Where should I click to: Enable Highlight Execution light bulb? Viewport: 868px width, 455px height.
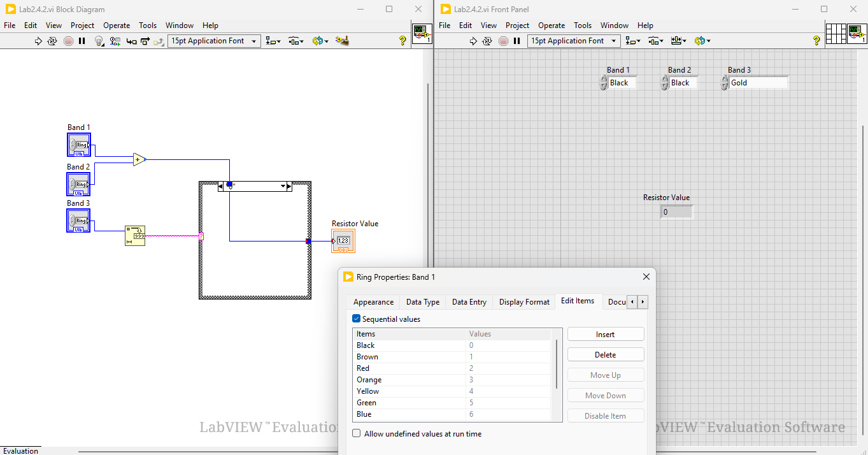pyautogui.click(x=98, y=40)
